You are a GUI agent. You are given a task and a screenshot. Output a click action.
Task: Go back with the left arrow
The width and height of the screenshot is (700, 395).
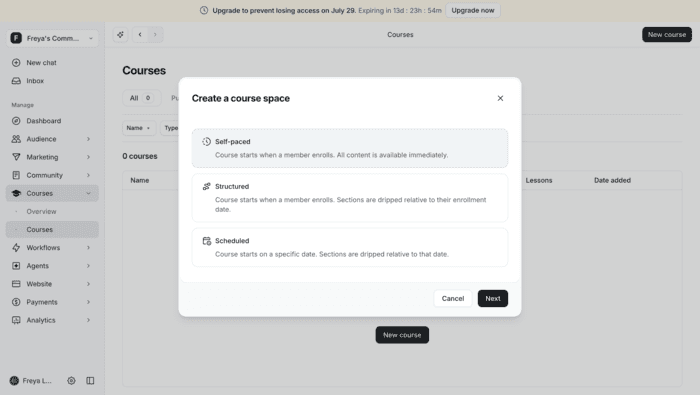[140, 34]
